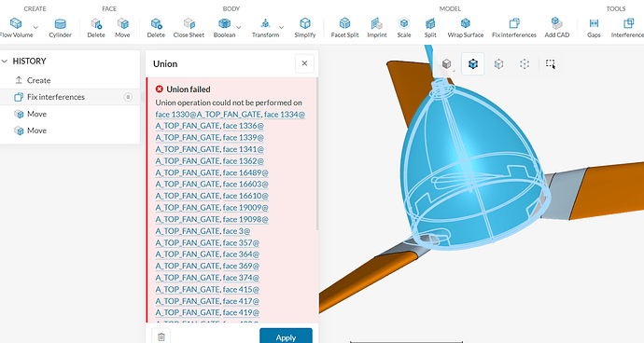Click Fix interferences in the toolbar
Screen dimensions: 644x343
click(x=514, y=27)
